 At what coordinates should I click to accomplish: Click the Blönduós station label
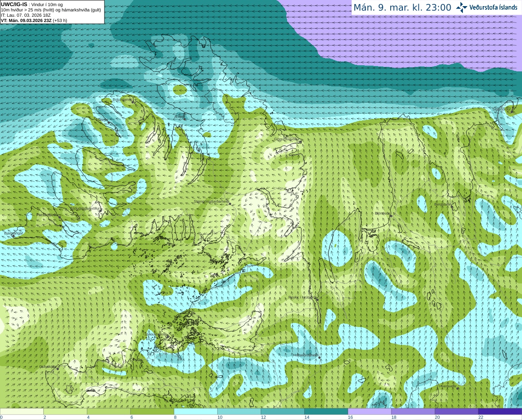(x=383, y=213)
